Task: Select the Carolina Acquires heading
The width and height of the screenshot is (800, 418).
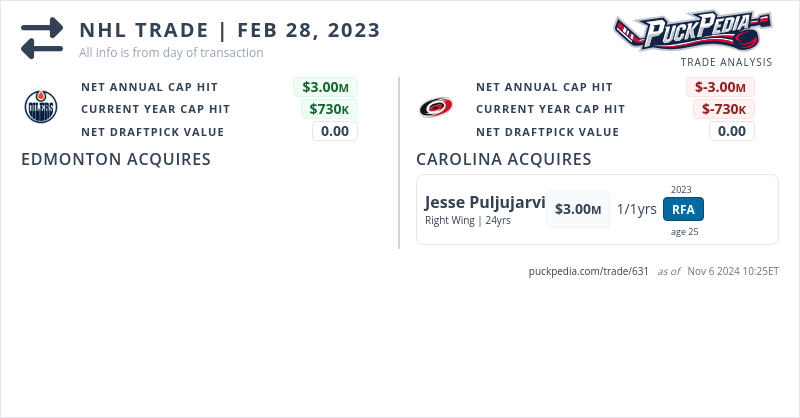Action: 503,159
